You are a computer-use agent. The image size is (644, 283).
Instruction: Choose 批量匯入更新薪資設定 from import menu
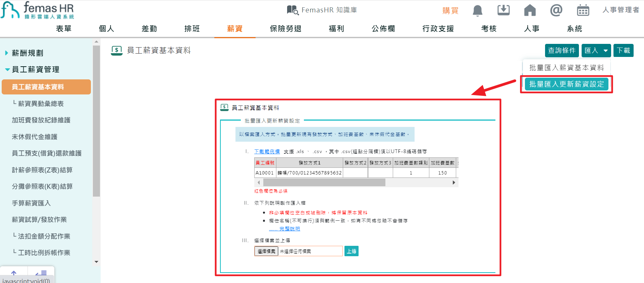(x=567, y=84)
